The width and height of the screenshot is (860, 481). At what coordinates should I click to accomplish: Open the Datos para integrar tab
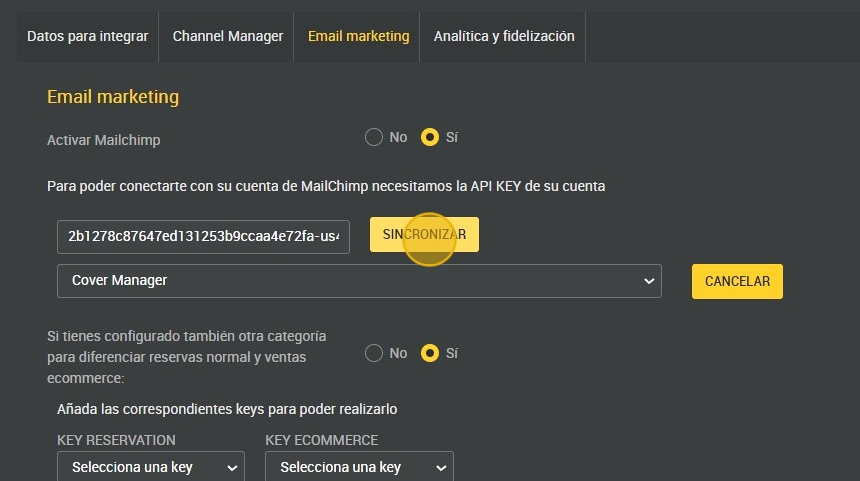87,36
